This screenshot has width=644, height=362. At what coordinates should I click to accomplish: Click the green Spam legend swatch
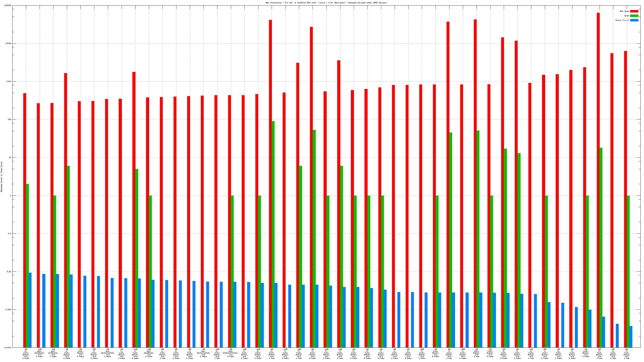click(634, 16)
